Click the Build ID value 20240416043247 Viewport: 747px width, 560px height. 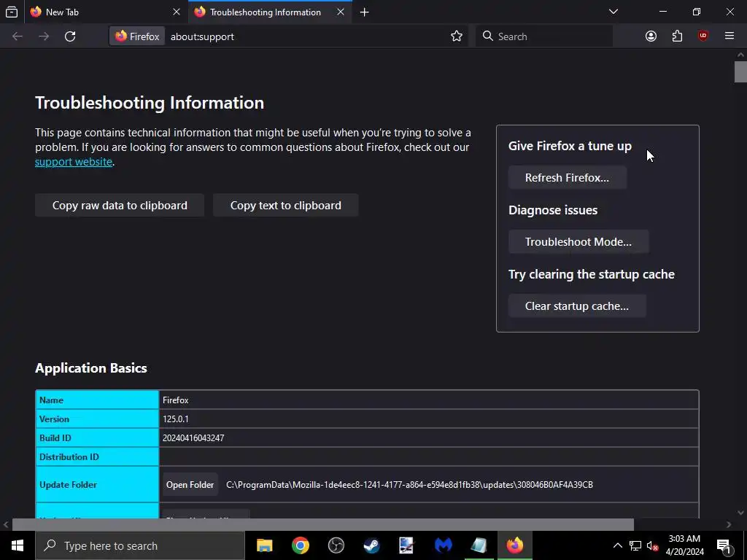click(x=193, y=438)
